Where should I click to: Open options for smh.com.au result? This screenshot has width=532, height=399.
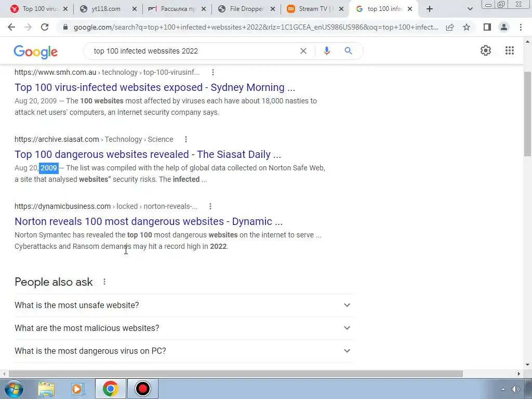pos(212,72)
